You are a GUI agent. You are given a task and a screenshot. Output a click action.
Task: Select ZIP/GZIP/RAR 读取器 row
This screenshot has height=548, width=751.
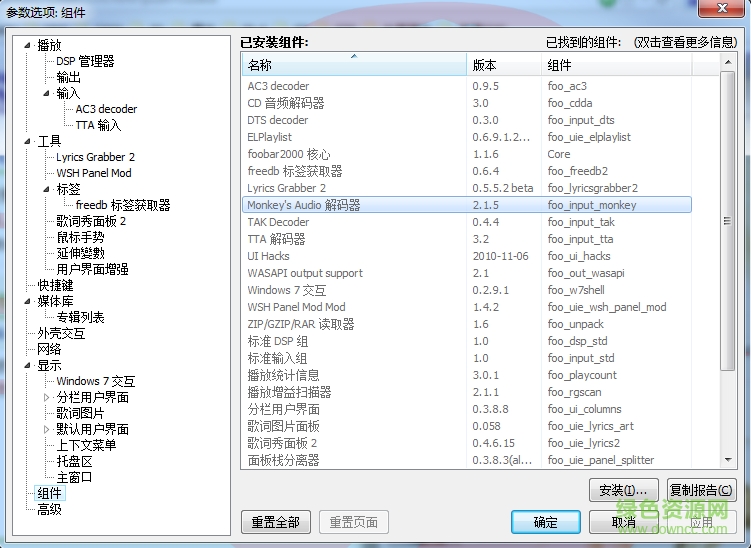tap(467, 324)
